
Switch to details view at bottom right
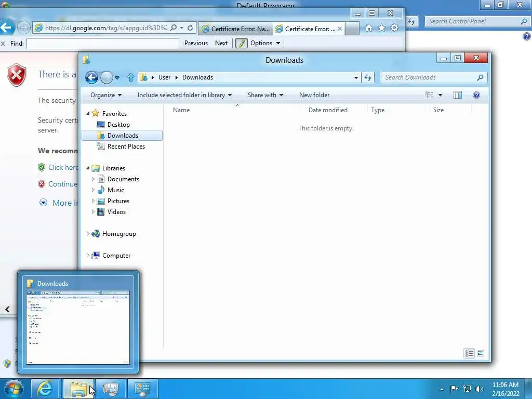(469, 353)
